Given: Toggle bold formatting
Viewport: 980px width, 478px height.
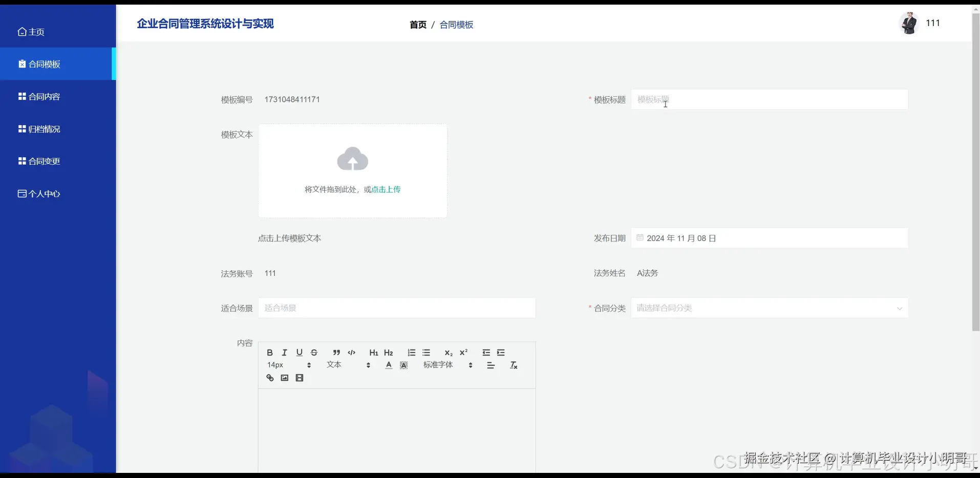Looking at the screenshot, I should tap(269, 353).
